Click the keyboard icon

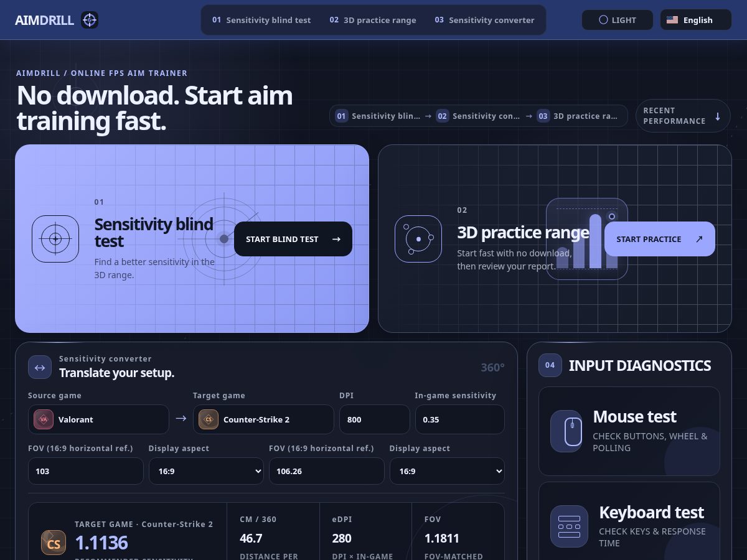(x=569, y=526)
